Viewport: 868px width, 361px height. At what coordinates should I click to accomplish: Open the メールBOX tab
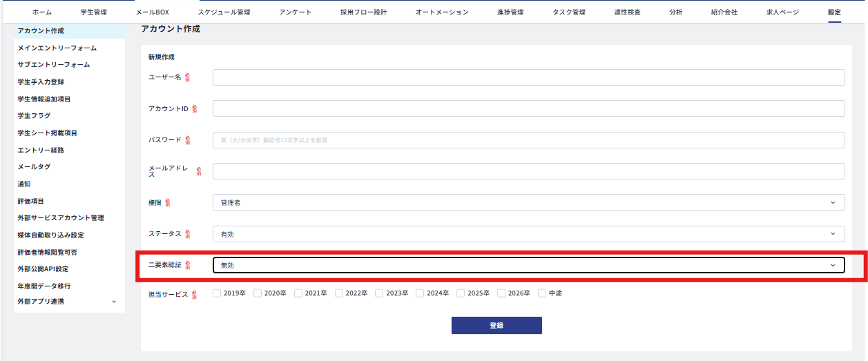[x=152, y=12]
